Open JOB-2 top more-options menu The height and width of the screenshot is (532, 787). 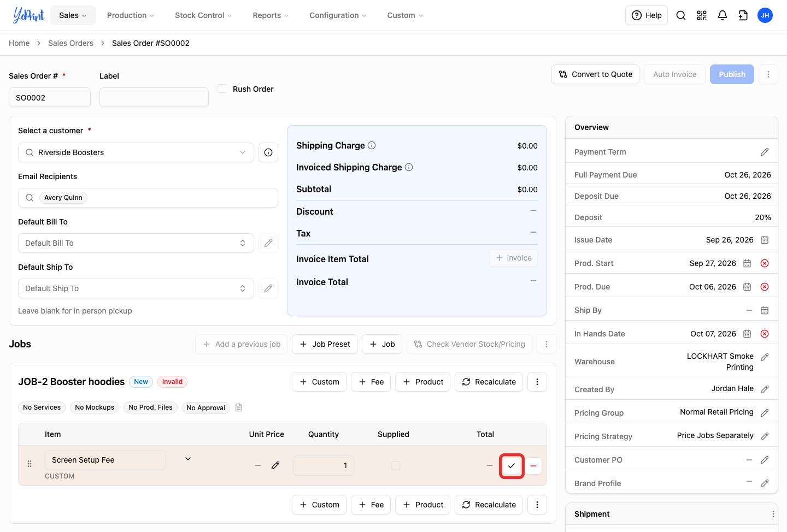[x=537, y=382]
